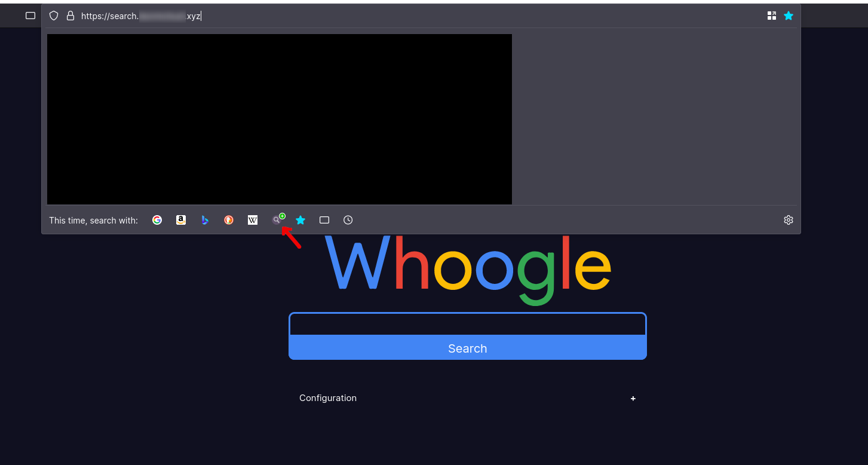Click the bookmark star in address bar
This screenshot has width=868, height=465.
pos(789,16)
